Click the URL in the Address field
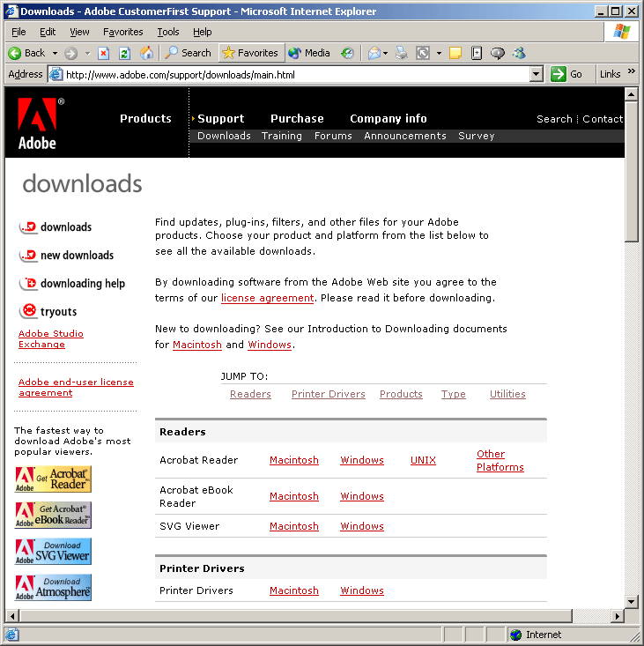 pos(181,75)
